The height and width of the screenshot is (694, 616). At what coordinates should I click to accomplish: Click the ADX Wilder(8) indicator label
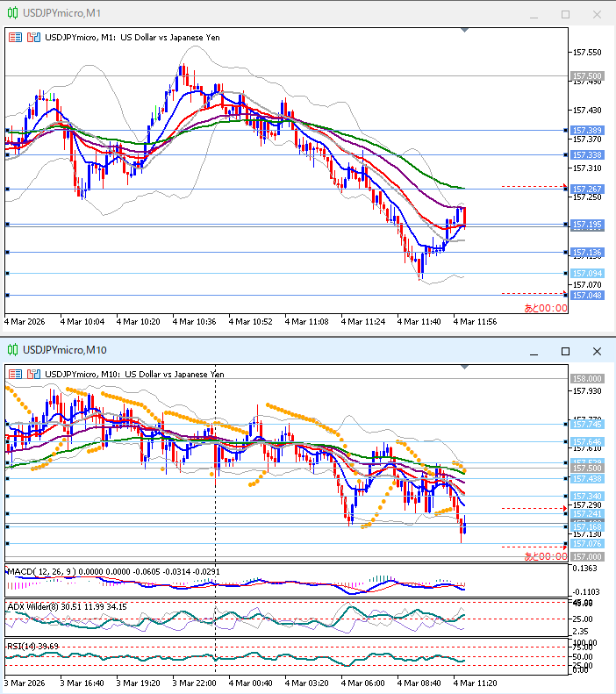pos(35,605)
